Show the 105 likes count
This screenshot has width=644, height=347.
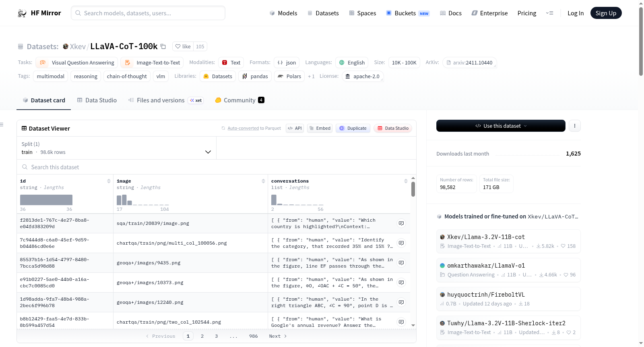(200, 46)
